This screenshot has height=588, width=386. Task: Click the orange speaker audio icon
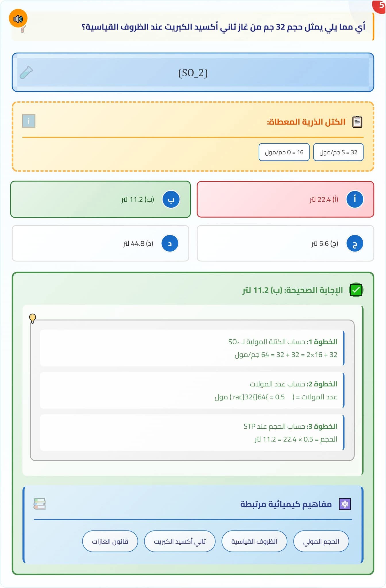[18, 19]
